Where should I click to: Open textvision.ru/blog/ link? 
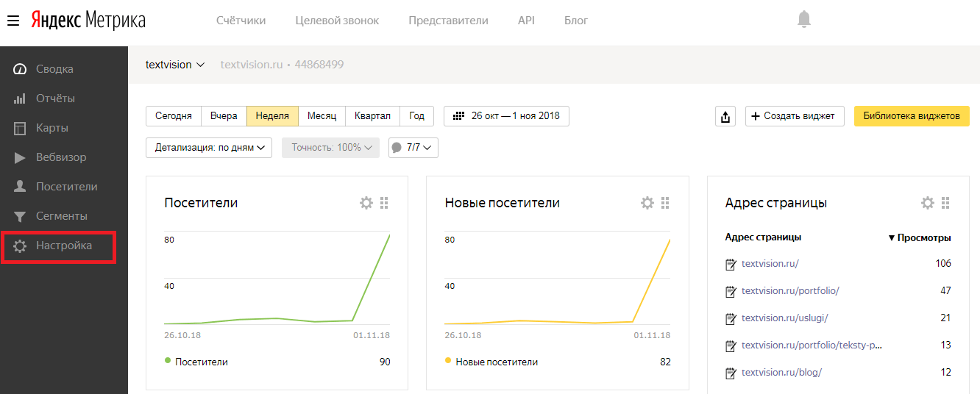781,373
